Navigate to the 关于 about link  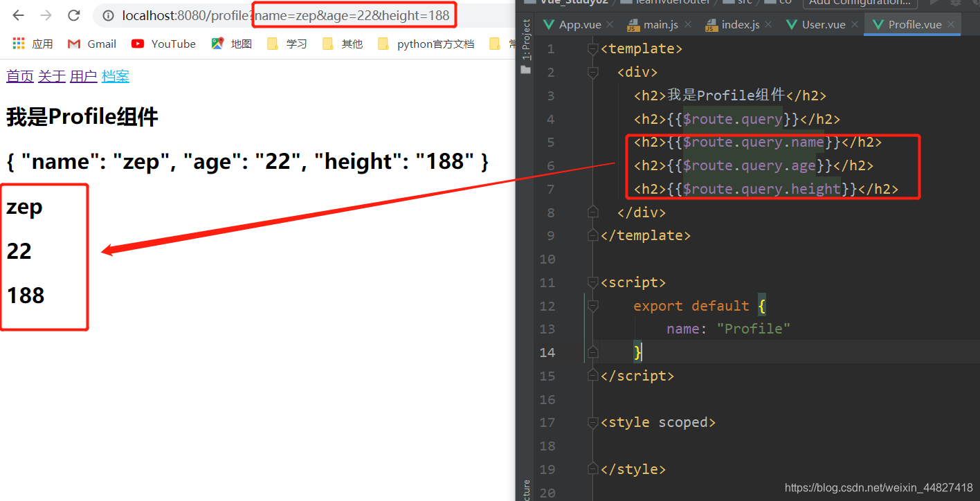(52, 76)
